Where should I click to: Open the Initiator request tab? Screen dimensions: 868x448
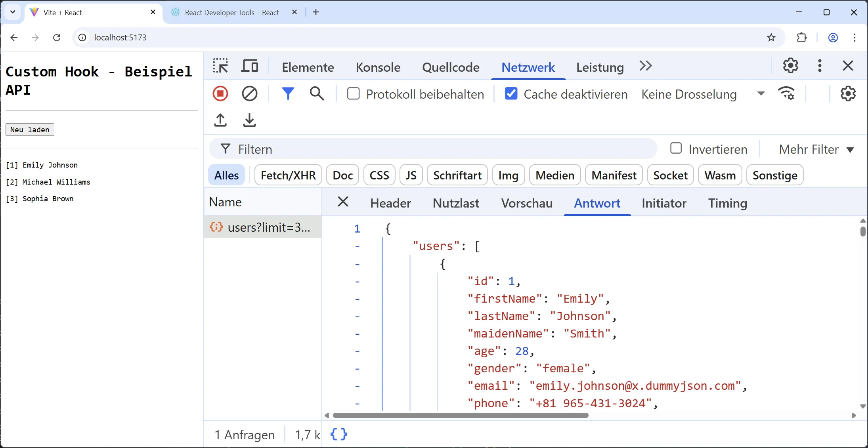(664, 203)
